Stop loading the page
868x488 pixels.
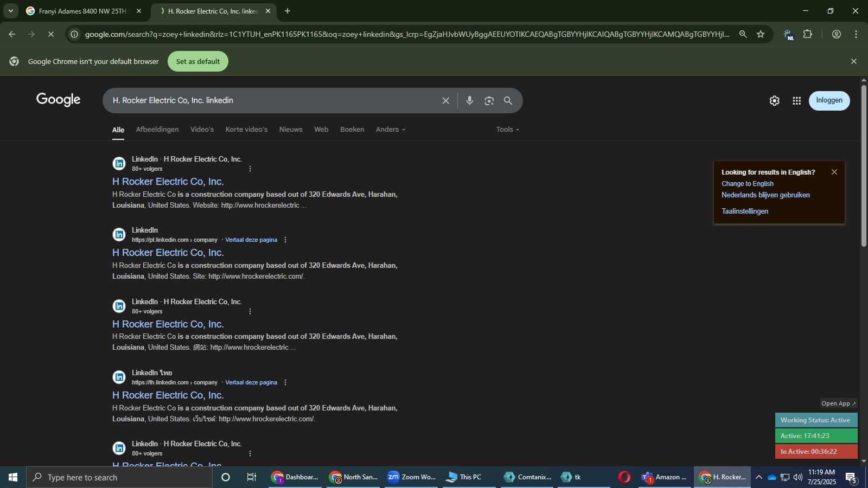click(50, 34)
